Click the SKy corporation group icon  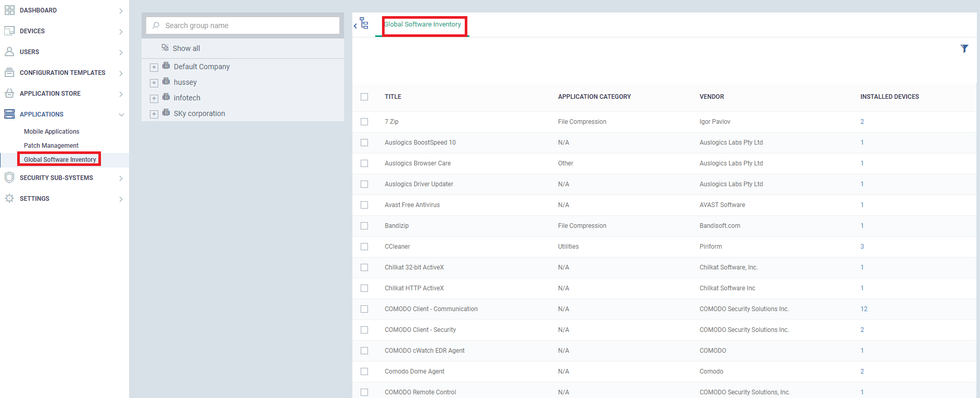tap(166, 112)
